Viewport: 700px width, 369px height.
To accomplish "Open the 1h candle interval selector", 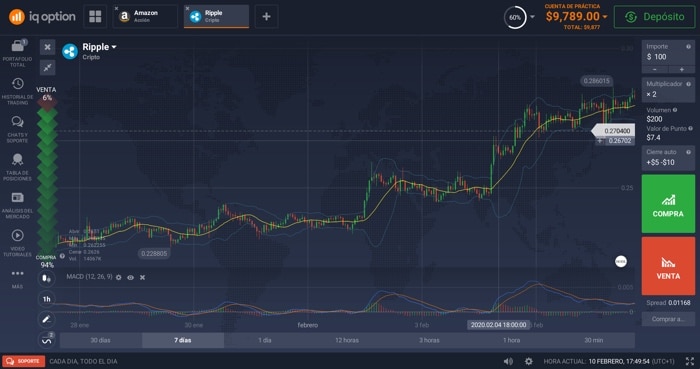I will coord(46,299).
